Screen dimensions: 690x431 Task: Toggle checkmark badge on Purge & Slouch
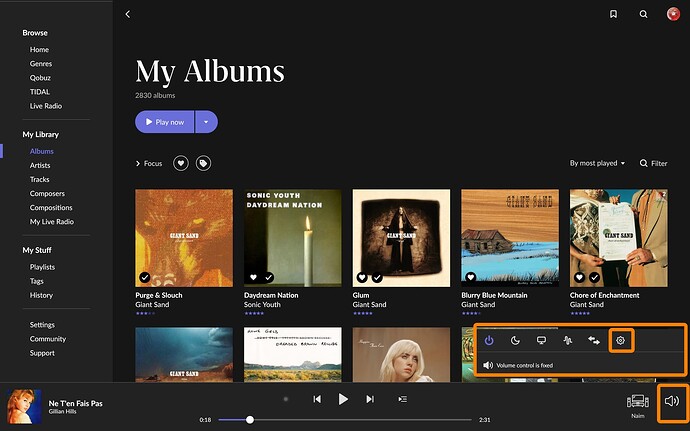145,277
